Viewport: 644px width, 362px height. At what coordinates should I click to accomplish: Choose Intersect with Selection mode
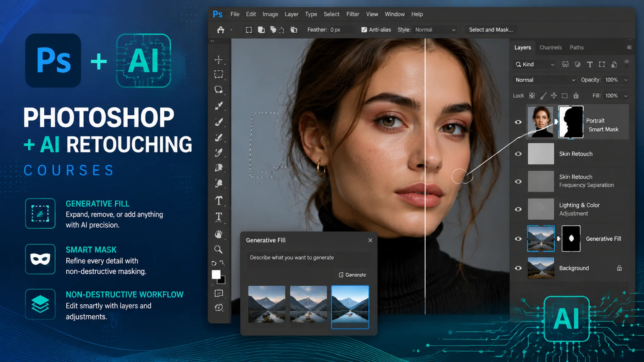294,30
